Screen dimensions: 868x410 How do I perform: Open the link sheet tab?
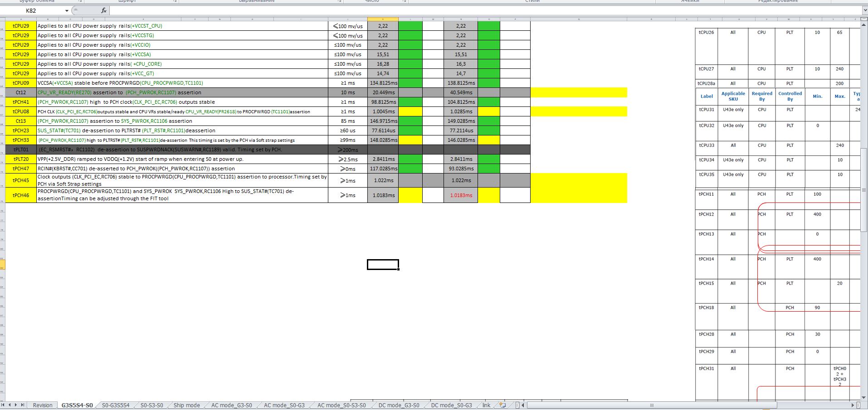pyautogui.click(x=486, y=405)
